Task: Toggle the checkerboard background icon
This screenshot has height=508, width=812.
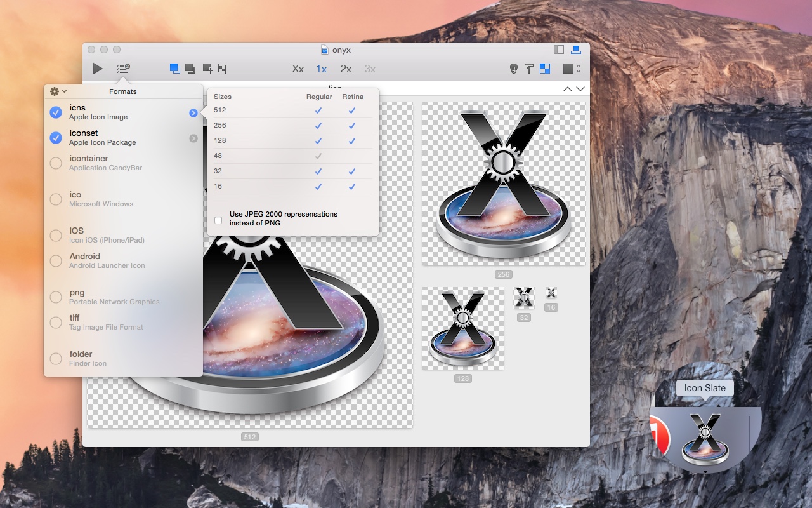Action: (x=545, y=68)
